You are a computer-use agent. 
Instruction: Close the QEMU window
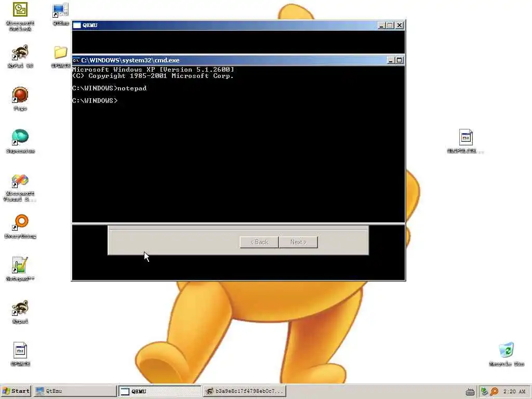(x=400, y=25)
